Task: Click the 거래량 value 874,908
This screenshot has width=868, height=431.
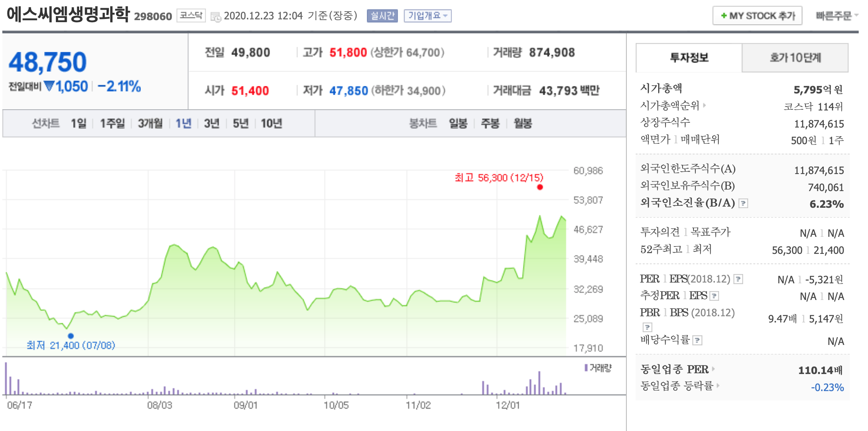Action: (x=552, y=52)
